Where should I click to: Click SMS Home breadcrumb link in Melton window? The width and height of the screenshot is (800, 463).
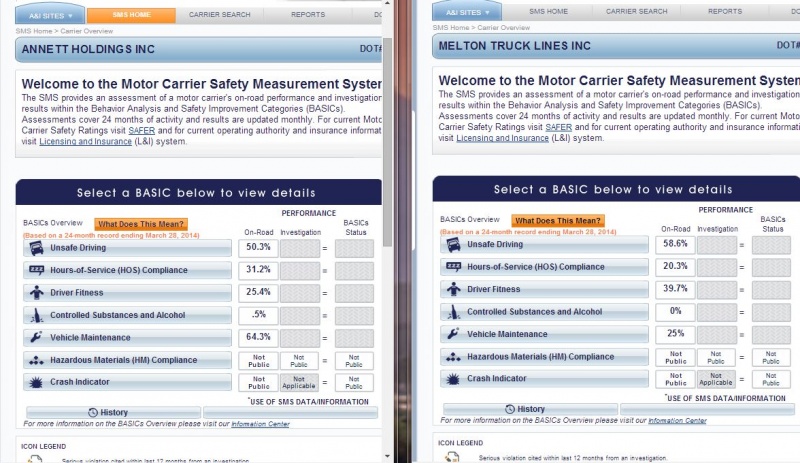[x=451, y=28]
